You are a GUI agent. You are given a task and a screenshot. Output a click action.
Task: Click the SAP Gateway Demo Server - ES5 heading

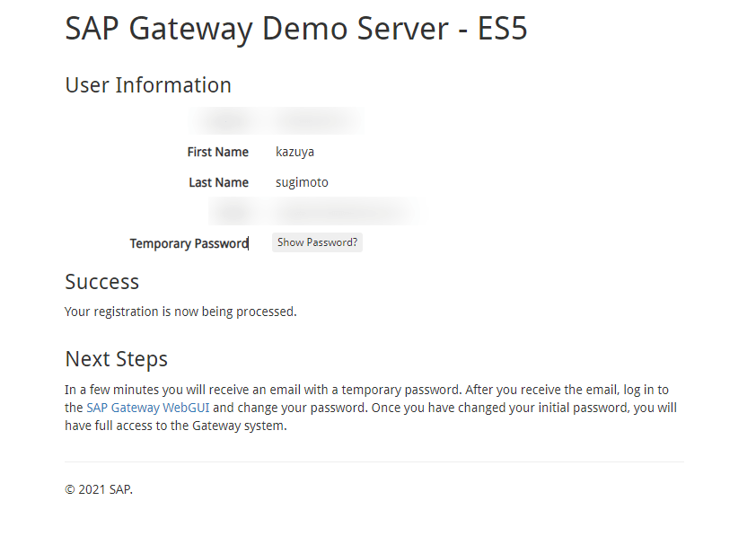pyautogui.click(x=296, y=29)
